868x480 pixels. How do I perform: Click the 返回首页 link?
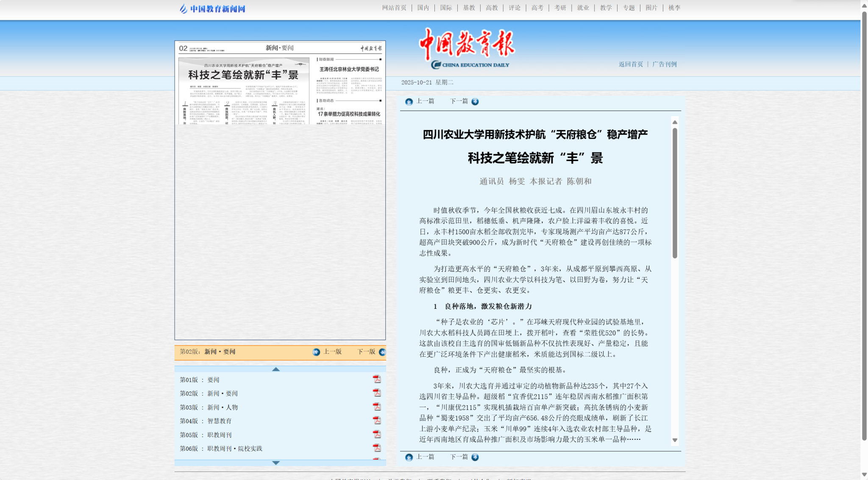coord(631,64)
